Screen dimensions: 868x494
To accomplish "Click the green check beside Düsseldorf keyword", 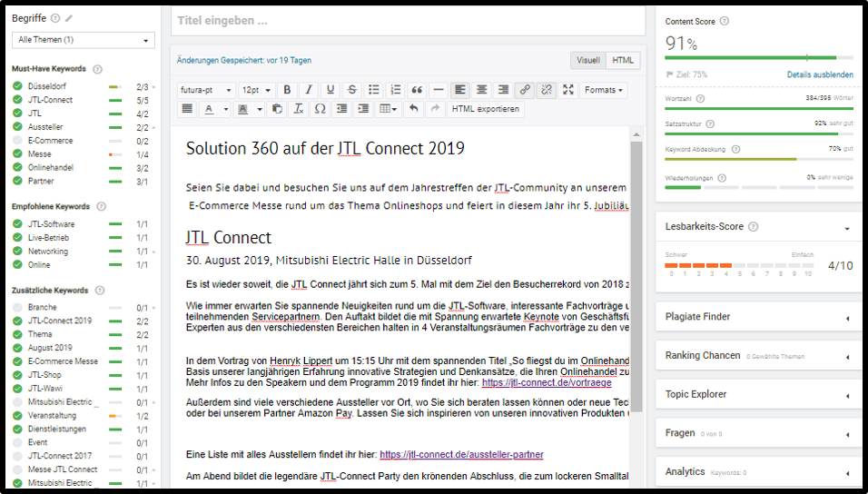I will (x=17, y=86).
